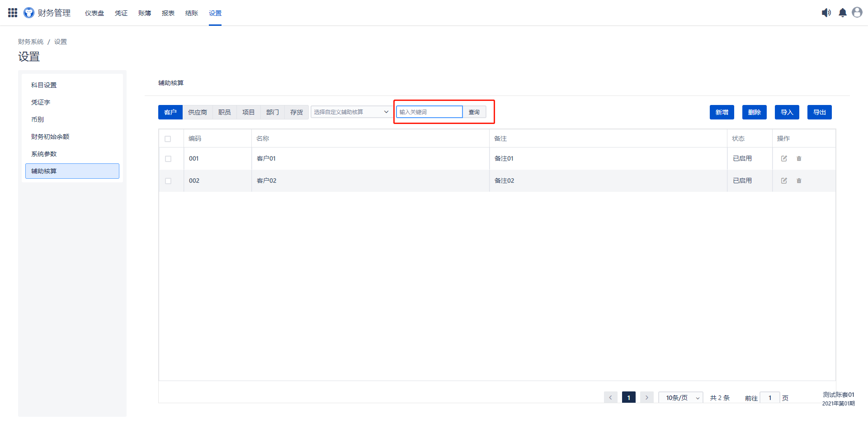Screen dimensions: 868x424
Task: Click the 删除 button
Action: point(755,112)
